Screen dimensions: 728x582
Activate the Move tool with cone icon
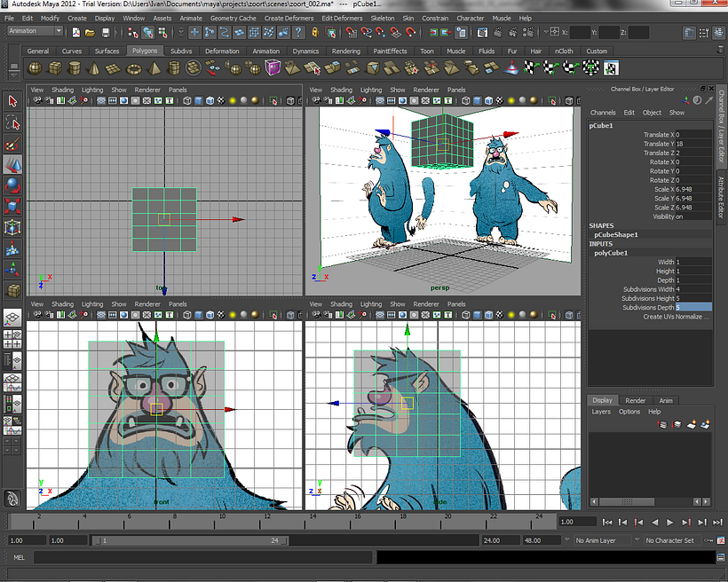click(x=12, y=165)
